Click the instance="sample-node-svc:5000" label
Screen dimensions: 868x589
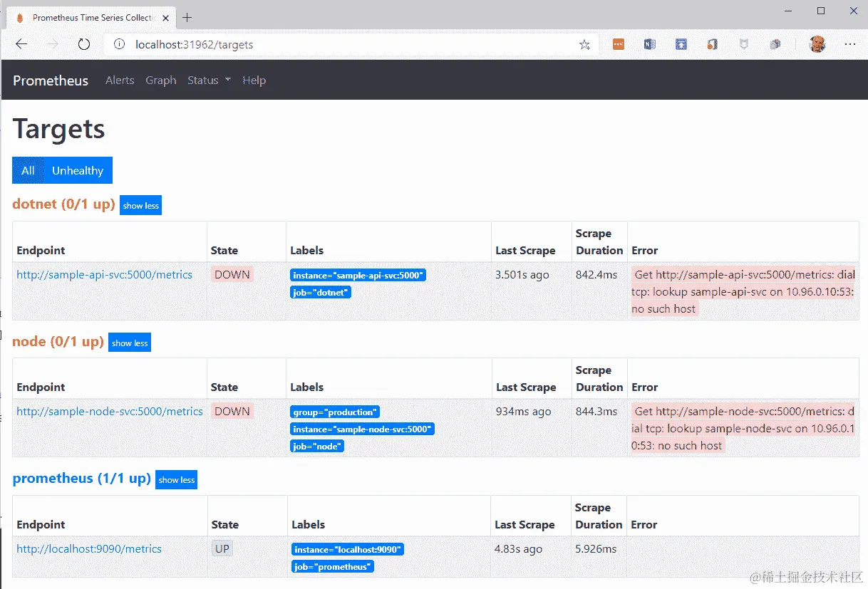click(362, 429)
